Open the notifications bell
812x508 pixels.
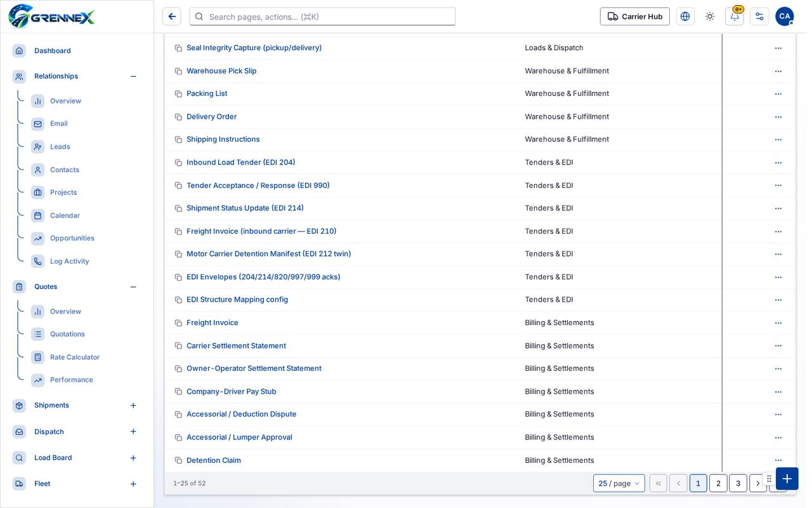point(735,17)
